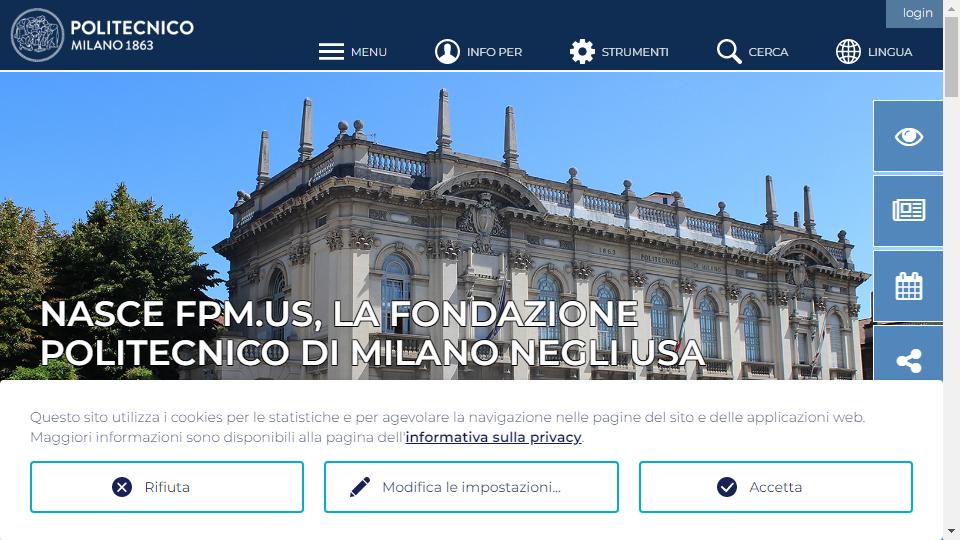The width and height of the screenshot is (960, 540).
Task: Reject cookies with the Rifiuta button
Action: pos(167,487)
